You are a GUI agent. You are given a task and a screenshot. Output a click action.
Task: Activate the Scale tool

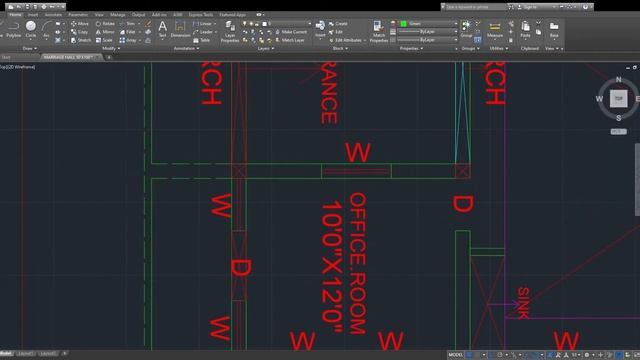point(104,40)
